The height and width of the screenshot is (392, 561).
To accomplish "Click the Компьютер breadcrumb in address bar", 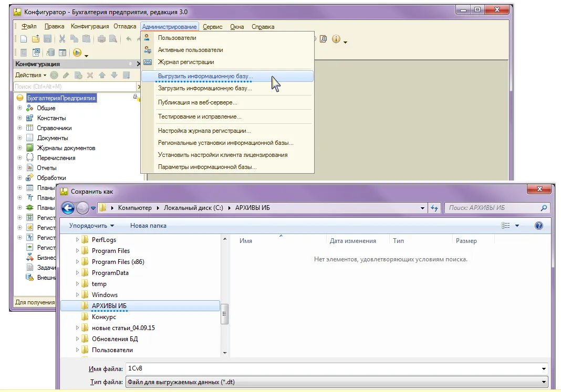I will [x=135, y=208].
